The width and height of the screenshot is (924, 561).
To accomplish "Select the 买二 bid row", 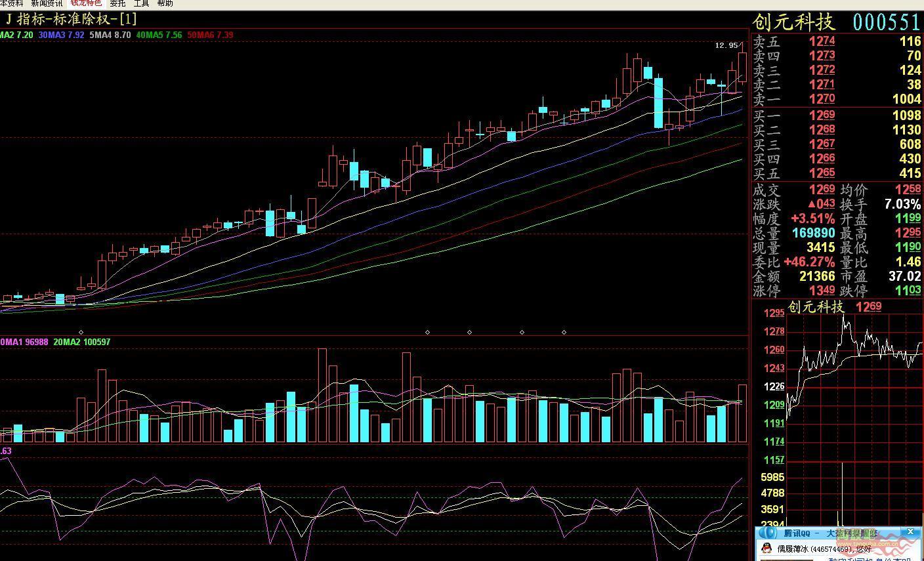I will [837, 131].
